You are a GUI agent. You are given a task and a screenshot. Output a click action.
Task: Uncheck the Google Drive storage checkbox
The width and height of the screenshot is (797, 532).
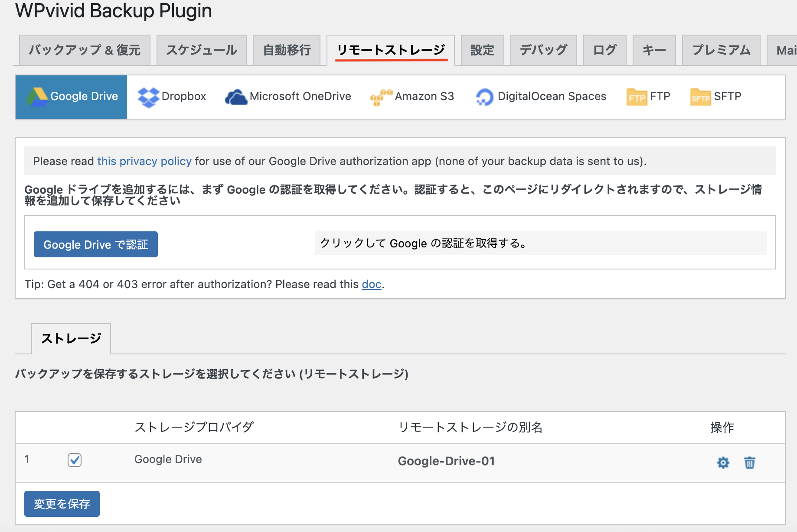[x=75, y=460]
